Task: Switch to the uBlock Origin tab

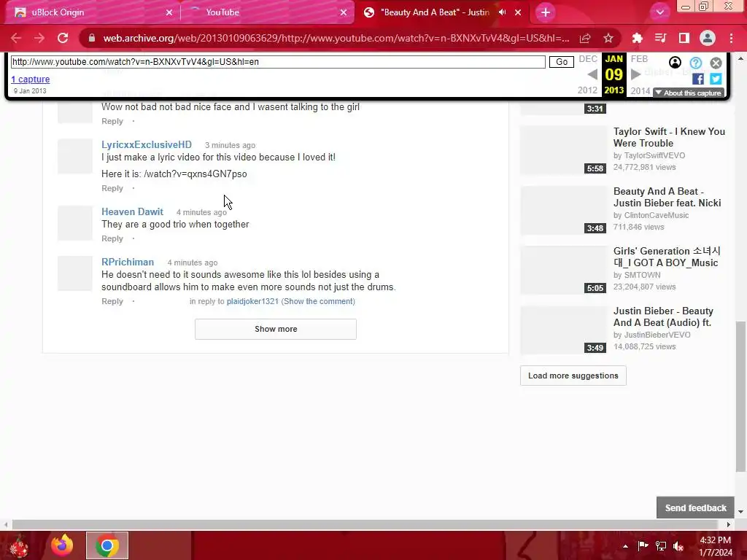Action: click(x=90, y=12)
